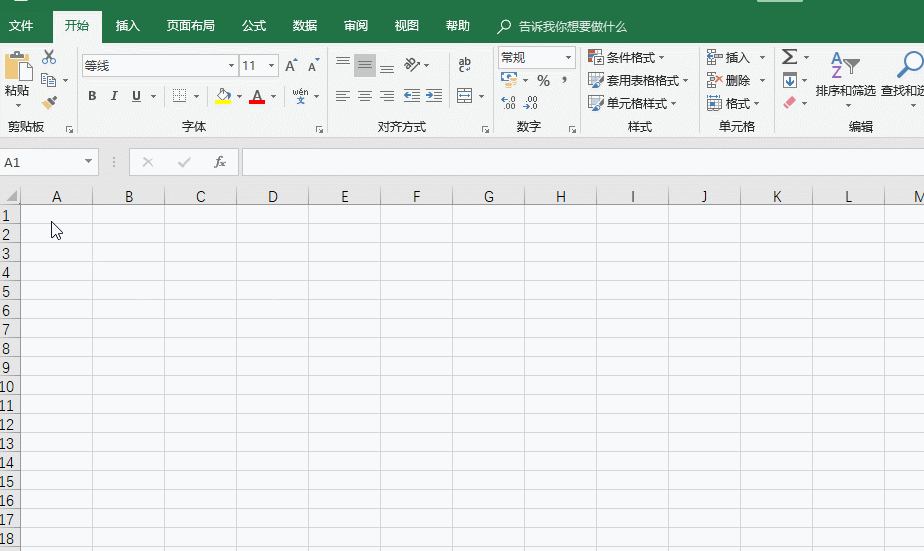Image resolution: width=924 pixels, height=551 pixels.
Task: Open the 常规 number format dropdown
Action: pos(568,57)
